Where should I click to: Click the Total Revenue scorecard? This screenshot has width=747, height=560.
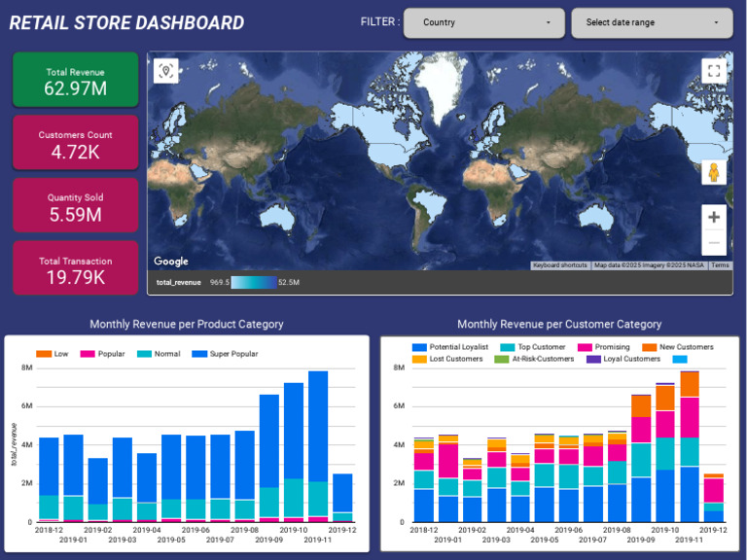[75, 80]
